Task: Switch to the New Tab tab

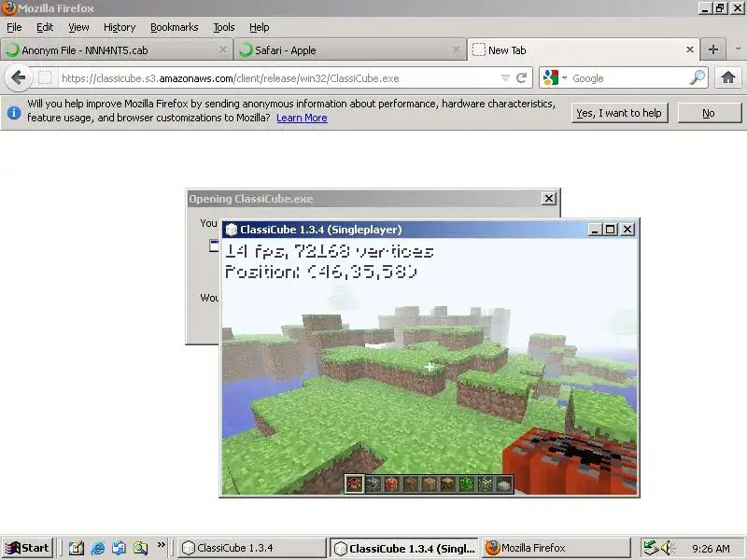Action: tap(584, 49)
